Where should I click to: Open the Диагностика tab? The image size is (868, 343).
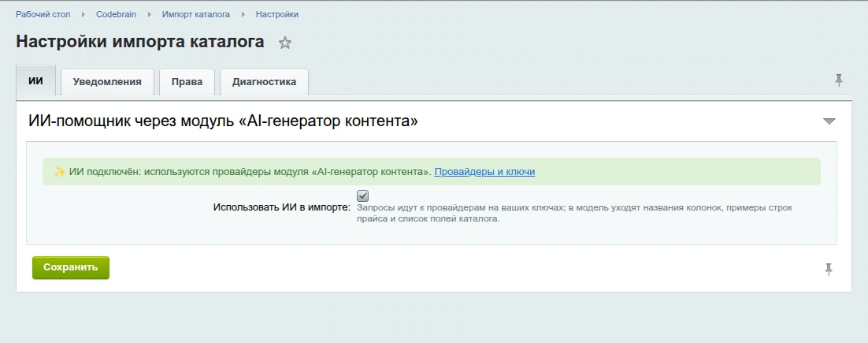coord(264,82)
